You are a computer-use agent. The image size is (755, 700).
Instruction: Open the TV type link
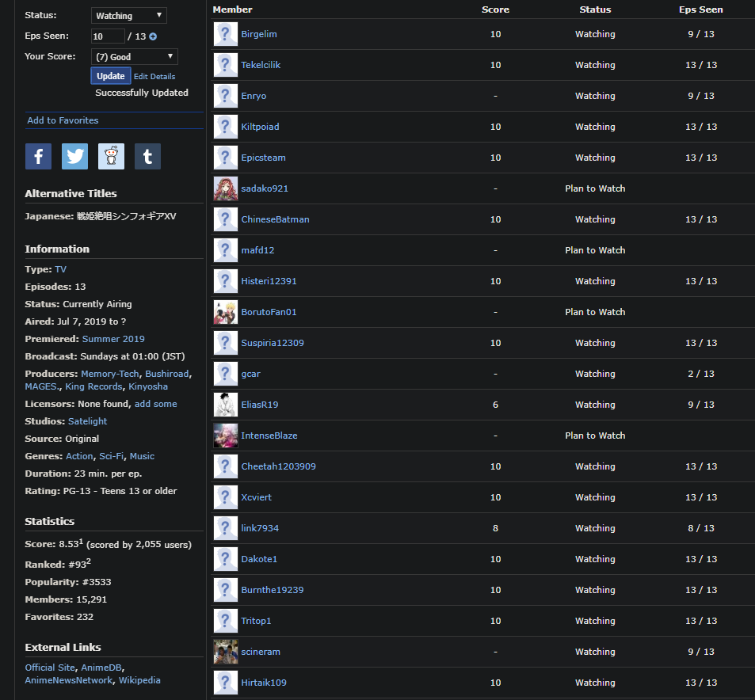click(61, 269)
